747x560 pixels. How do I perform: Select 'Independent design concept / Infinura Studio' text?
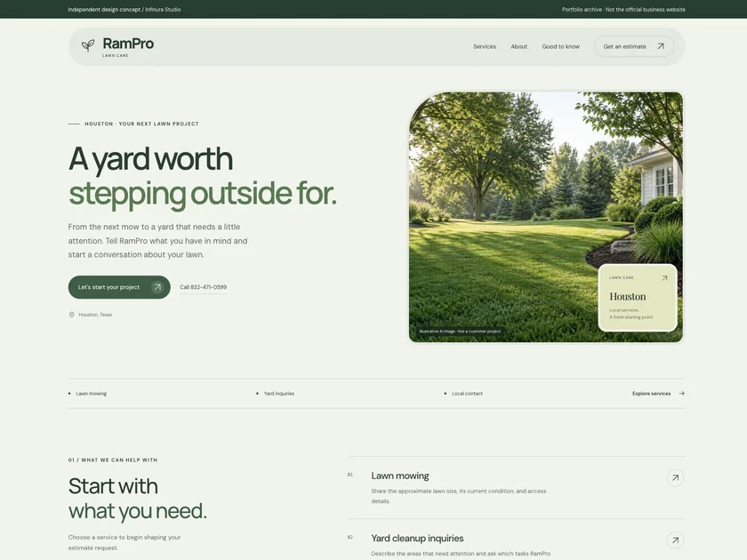tap(124, 10)
